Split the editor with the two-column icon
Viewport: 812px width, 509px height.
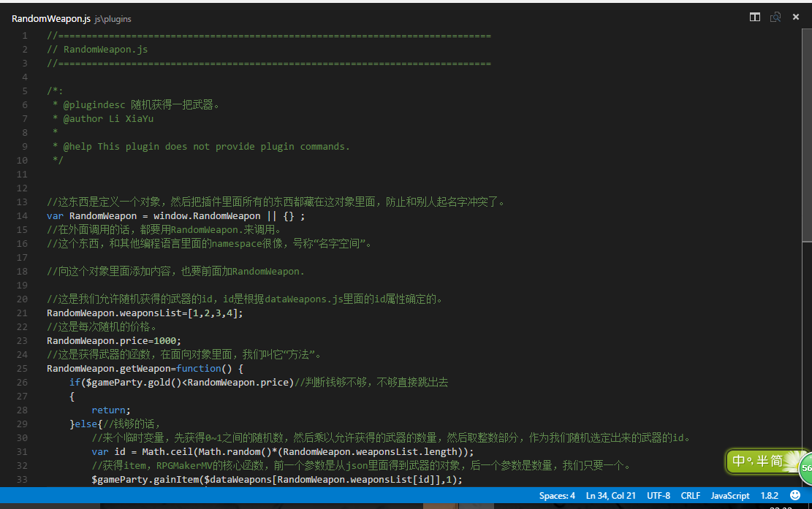click(x=754, y=17)
